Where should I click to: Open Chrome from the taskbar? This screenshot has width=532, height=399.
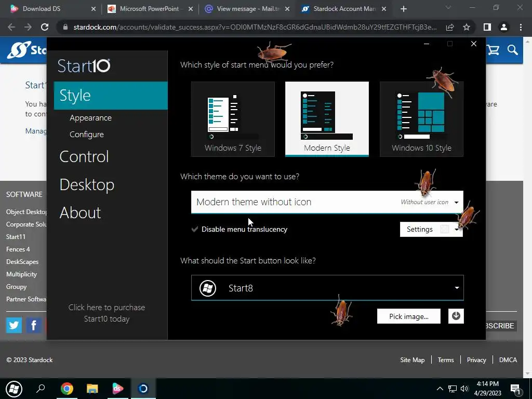pyautogui.click(x=67, y=389)
